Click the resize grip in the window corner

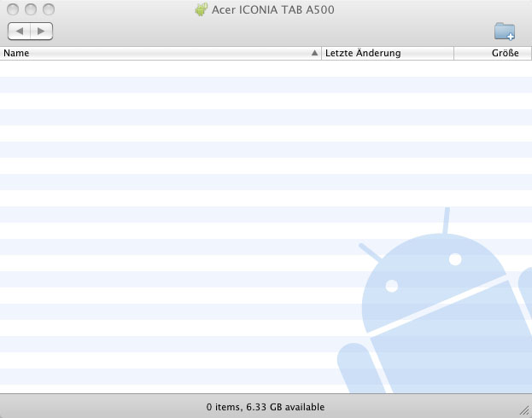tap(524, 410)
